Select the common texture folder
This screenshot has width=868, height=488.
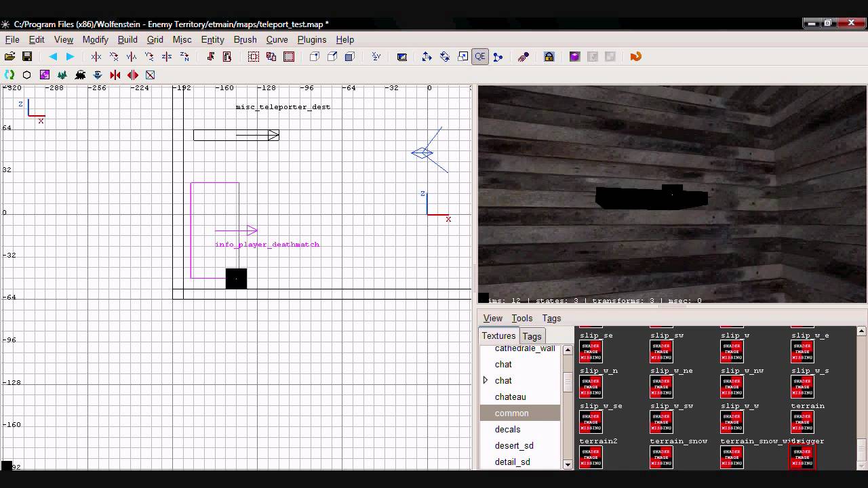point(520,413)
